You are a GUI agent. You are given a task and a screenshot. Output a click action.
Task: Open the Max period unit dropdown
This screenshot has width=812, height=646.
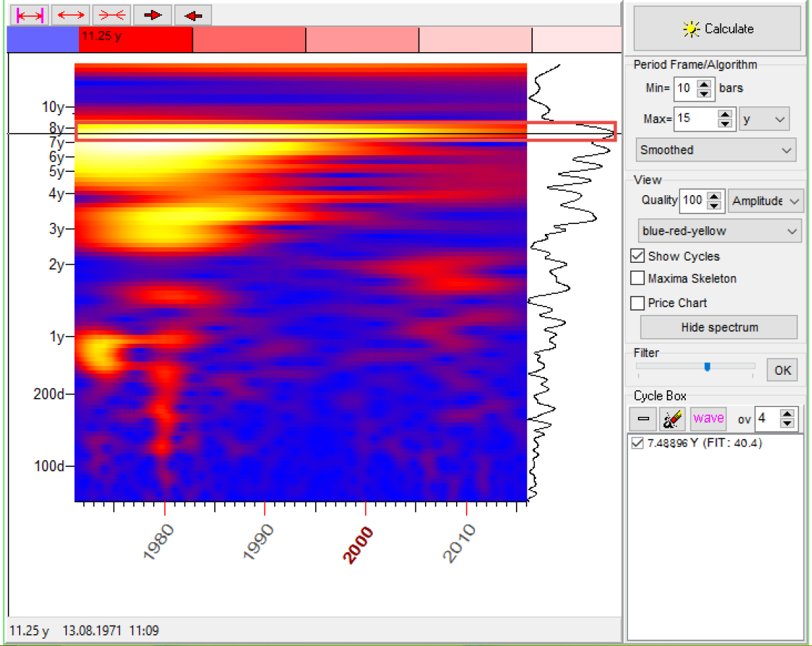[764, 119]
